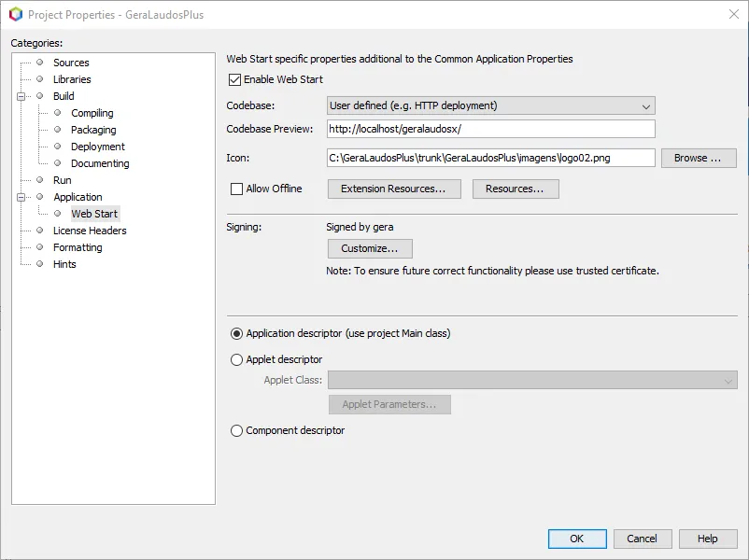The width and height of the screenshot is (749, 560).
Task: Click the NetBeans logo icon in title bar
Action: point(15,14)
